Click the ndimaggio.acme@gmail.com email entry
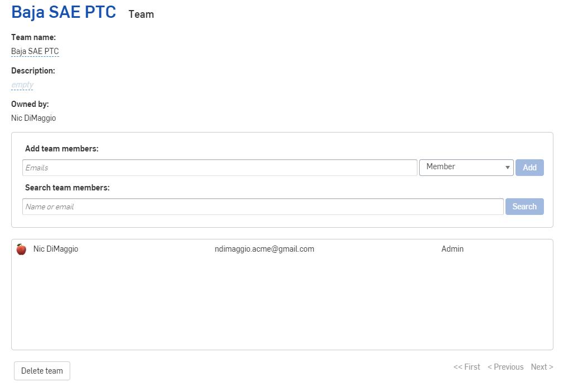564x392 pixels. coord(264,249)
